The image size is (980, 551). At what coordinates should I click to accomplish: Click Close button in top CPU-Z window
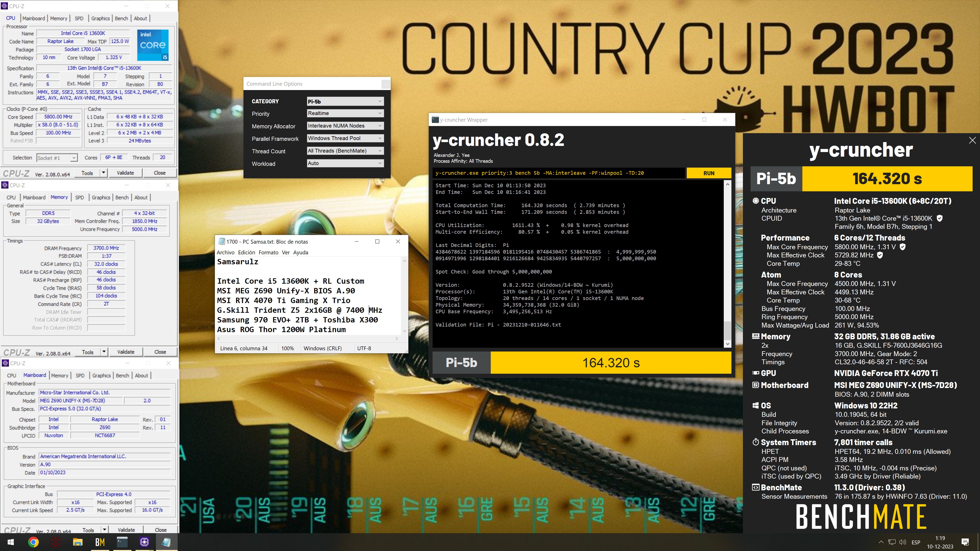click(160, 173)
